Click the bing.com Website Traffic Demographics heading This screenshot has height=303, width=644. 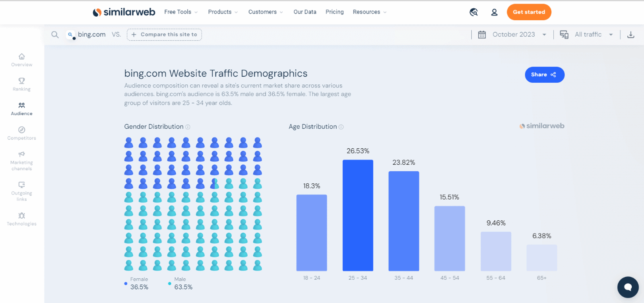tap(216, 74)
